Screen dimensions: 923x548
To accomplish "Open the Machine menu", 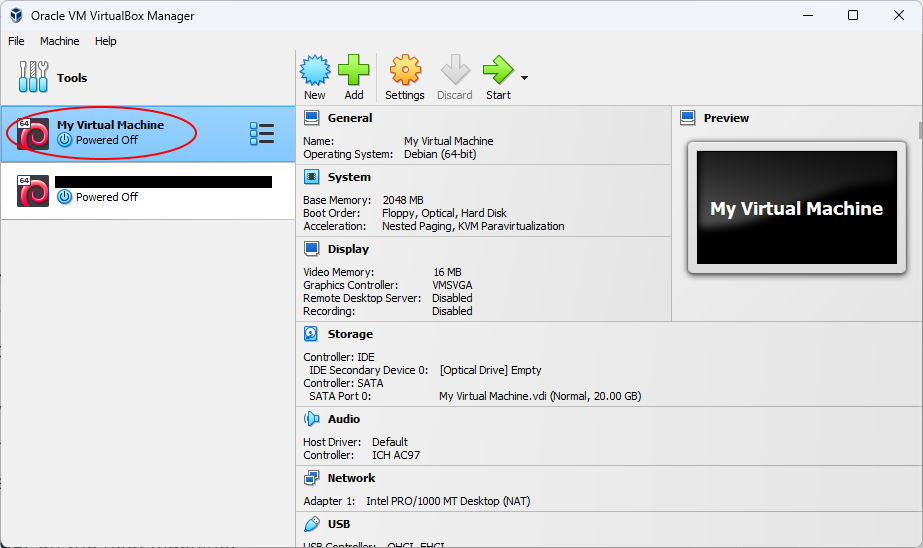I will [x=59, y=41].
